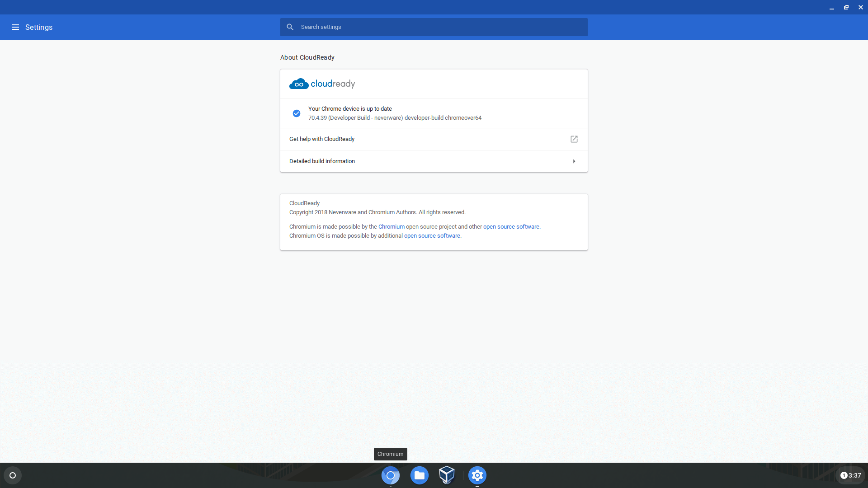Open the VirtualBox cube icon in shelf
The width and height of the screenshot is (868, 488).
[447, 475]
